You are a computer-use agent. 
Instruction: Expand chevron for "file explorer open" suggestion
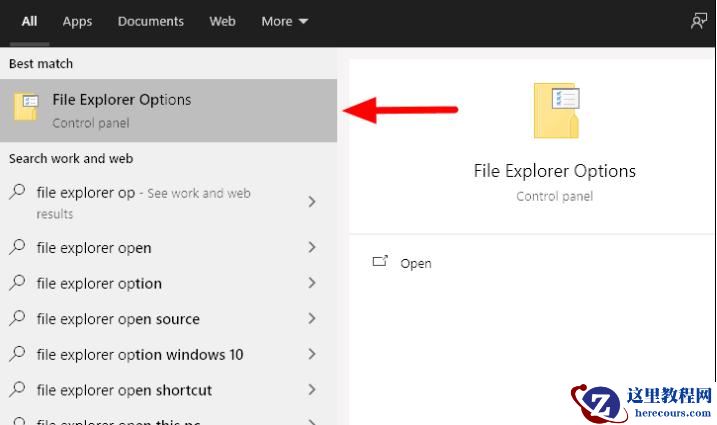[x=312, y=247]
